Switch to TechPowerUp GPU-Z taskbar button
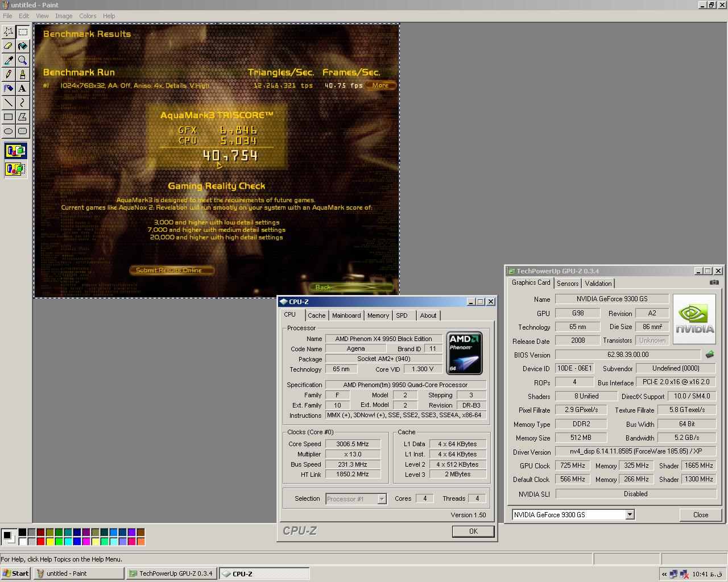Viewport: 728px width, 582px height. (171, 573)
